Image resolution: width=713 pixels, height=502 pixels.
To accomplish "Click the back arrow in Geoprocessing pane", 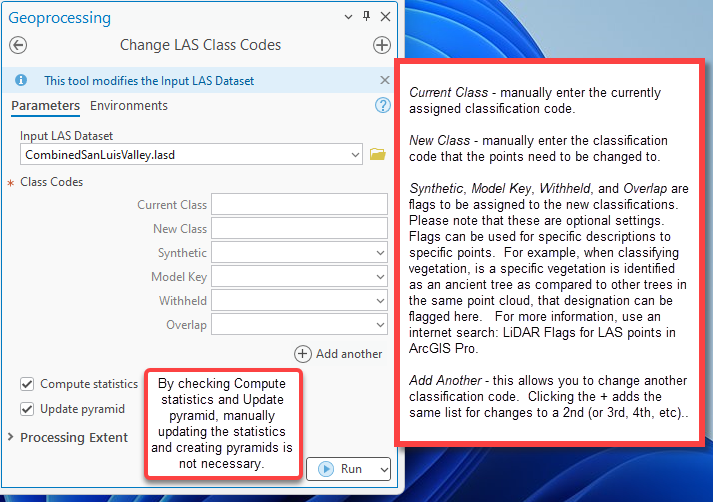I will (18, 45).
